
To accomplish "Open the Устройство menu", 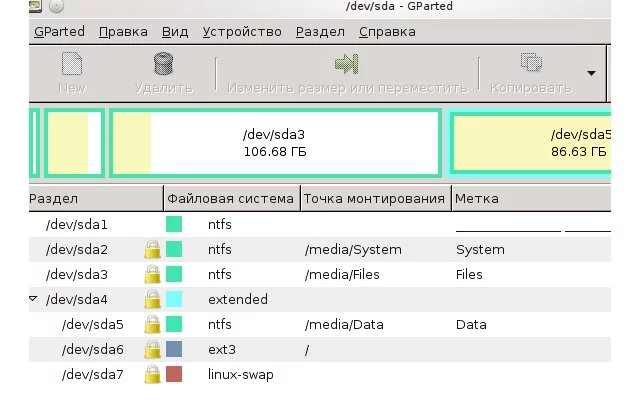I will 243,31.
